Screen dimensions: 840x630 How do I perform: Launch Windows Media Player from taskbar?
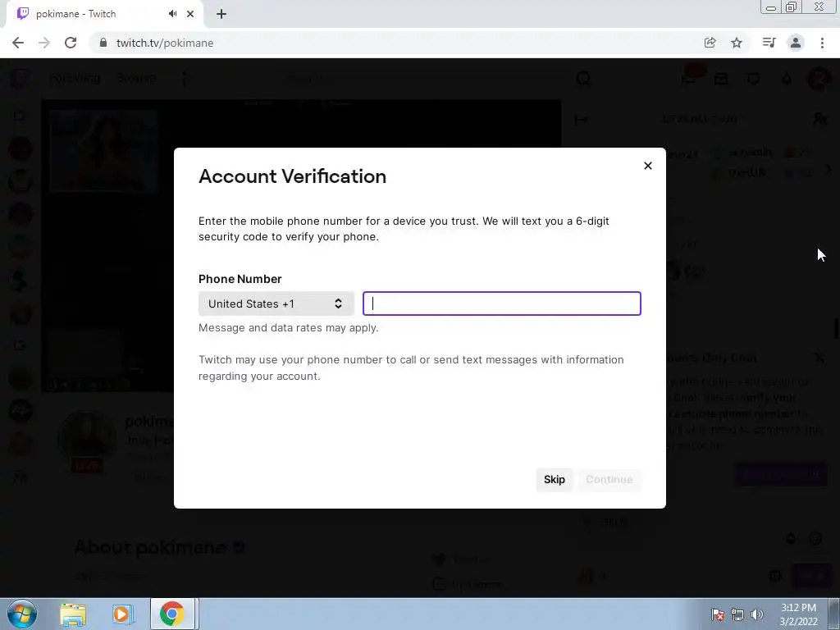122,614
